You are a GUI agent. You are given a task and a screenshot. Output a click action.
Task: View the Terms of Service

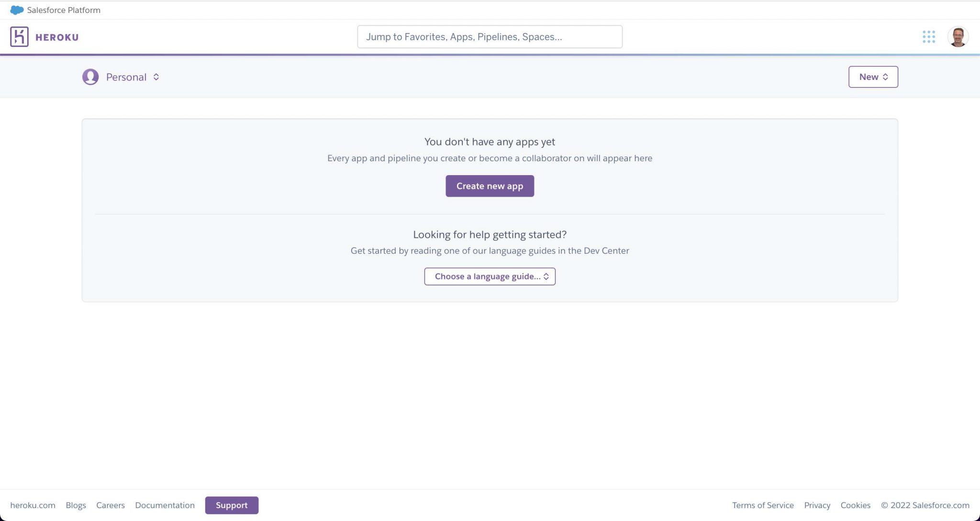tap(763, 505)
